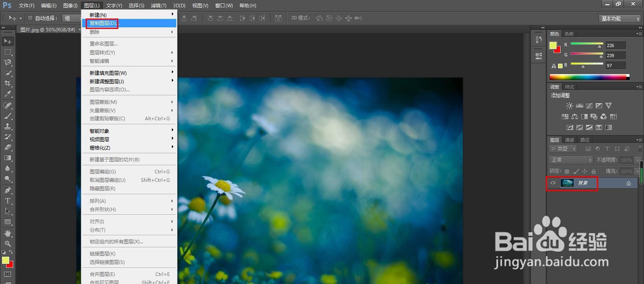Choose 复制图层(D)... from the menu
Screen dimensions: 644x284
(129, 23)
